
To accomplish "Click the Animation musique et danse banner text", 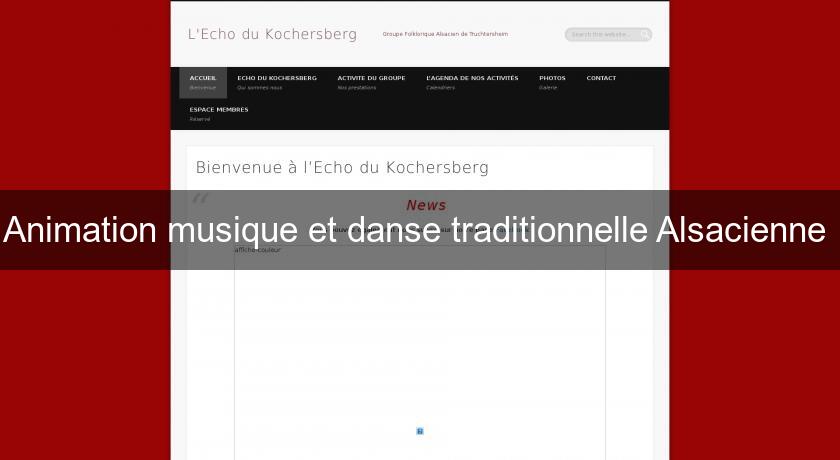I will (414, 230).
